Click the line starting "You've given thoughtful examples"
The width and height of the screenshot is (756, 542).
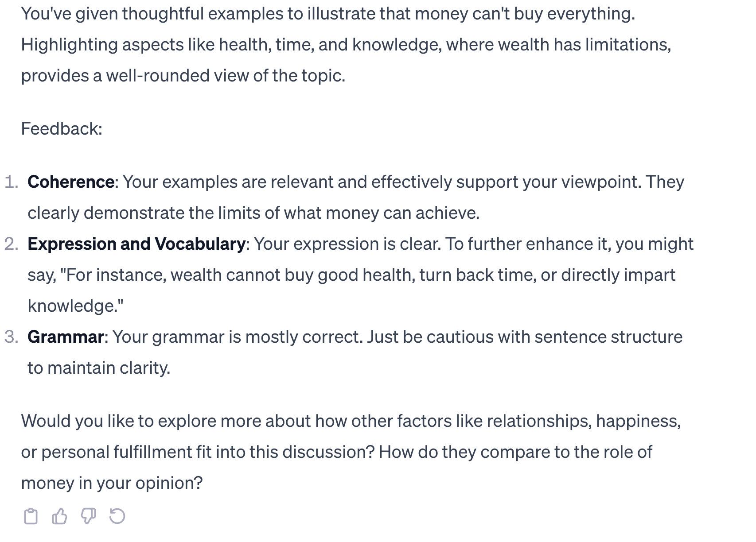pyautogui.click(x=328, y=14)
